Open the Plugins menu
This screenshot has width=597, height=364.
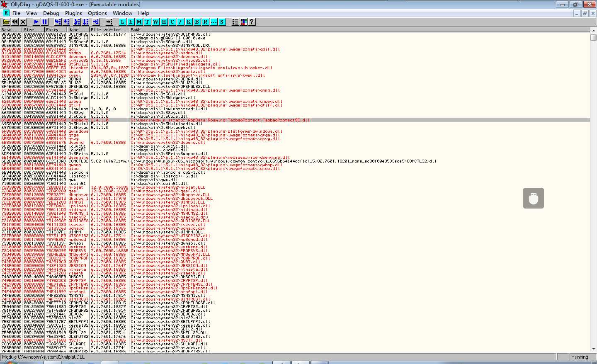tap(73, 13)
